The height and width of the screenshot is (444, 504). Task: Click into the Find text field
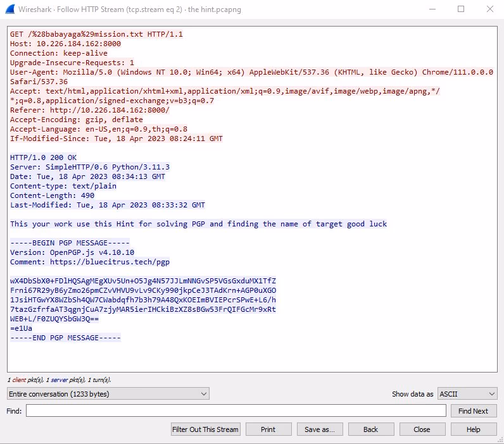(236, 410)
